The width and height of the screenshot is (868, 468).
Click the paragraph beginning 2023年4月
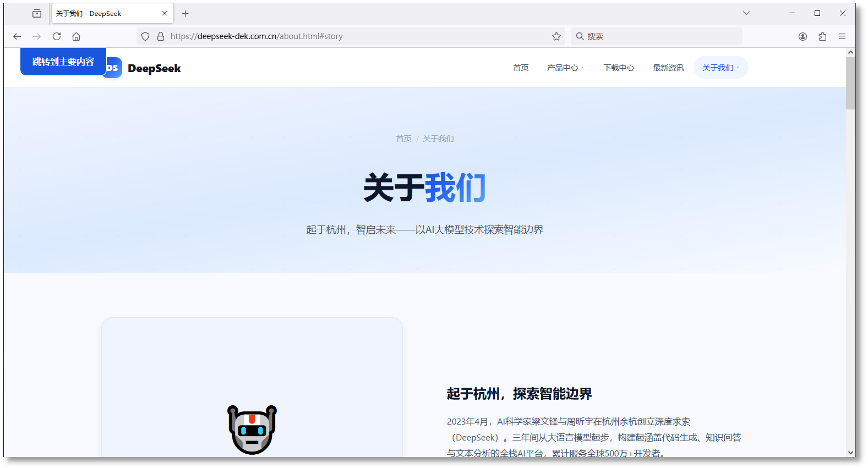coord(594,437)
